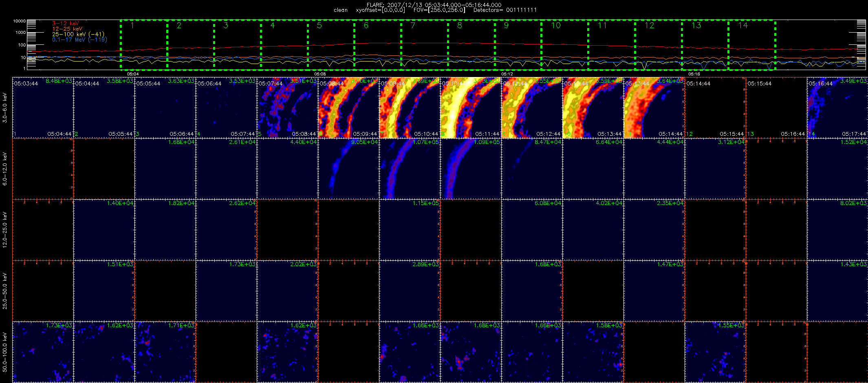The height and width of the screenshot is (383, 868).
Task: Click the 8.48E+03 peak value
Action: (x=59, y=81)
